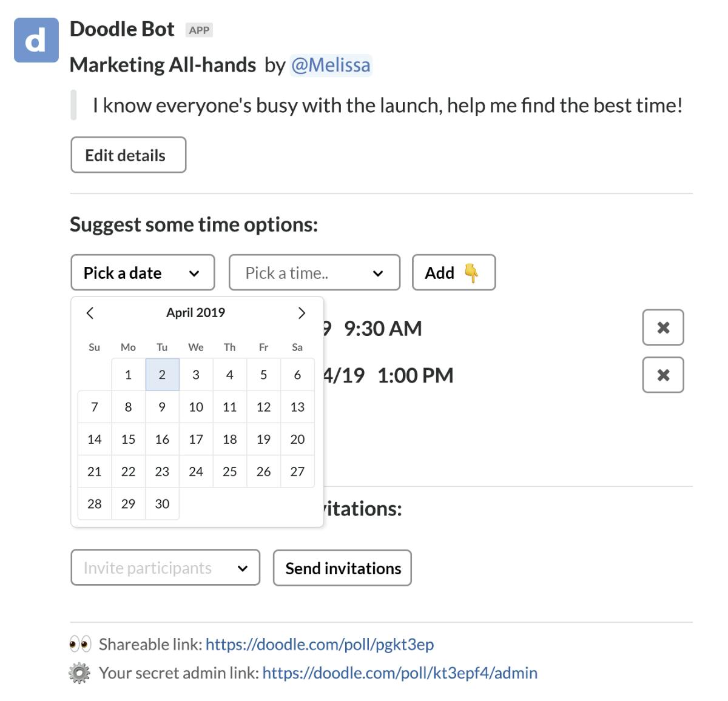728x701 pixels.
Task: Open the shareable doodle poll link
Action: click(320, 644)
